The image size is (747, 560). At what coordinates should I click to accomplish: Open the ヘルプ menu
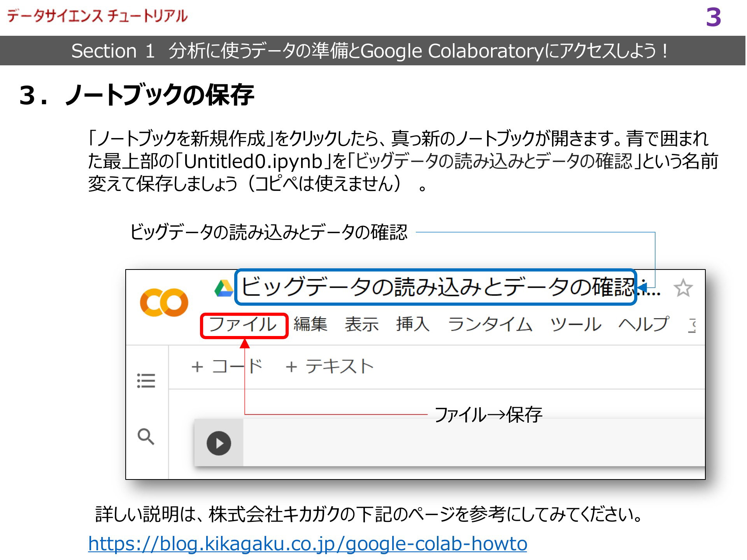(644, 324)
